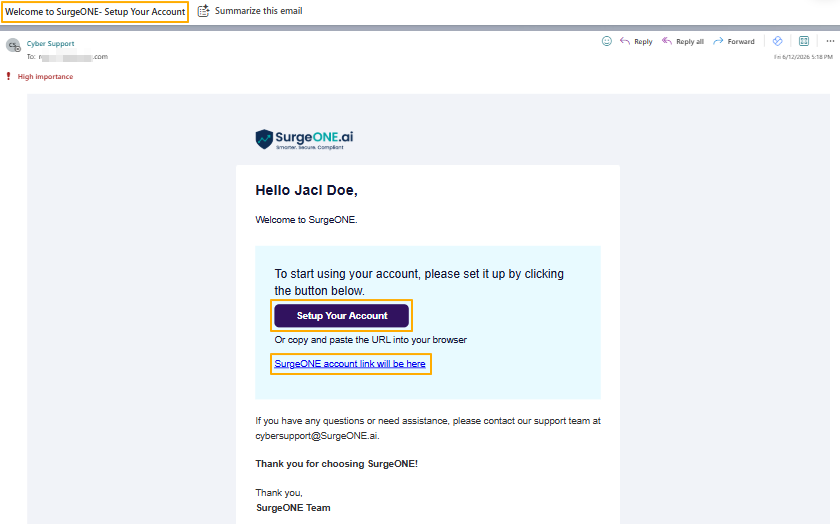This screenshot has height=524, width=840.
Task: Select the Reply all text label
Action: click(x=689, y=41)
